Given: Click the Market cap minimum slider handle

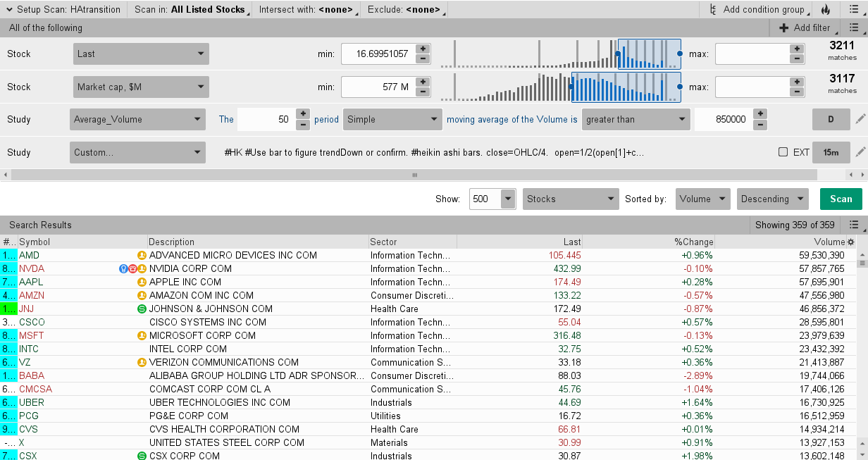Looking at the screenshot, I should coord(571,87).
